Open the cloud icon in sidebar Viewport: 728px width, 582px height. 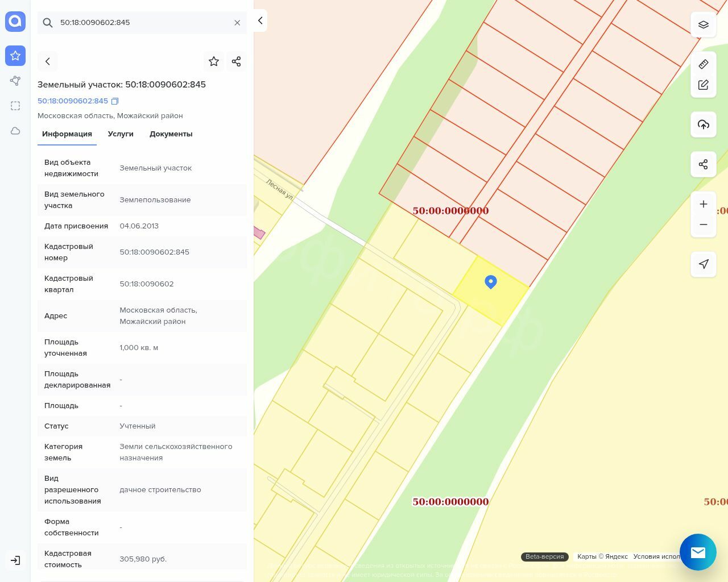(15, 131)
